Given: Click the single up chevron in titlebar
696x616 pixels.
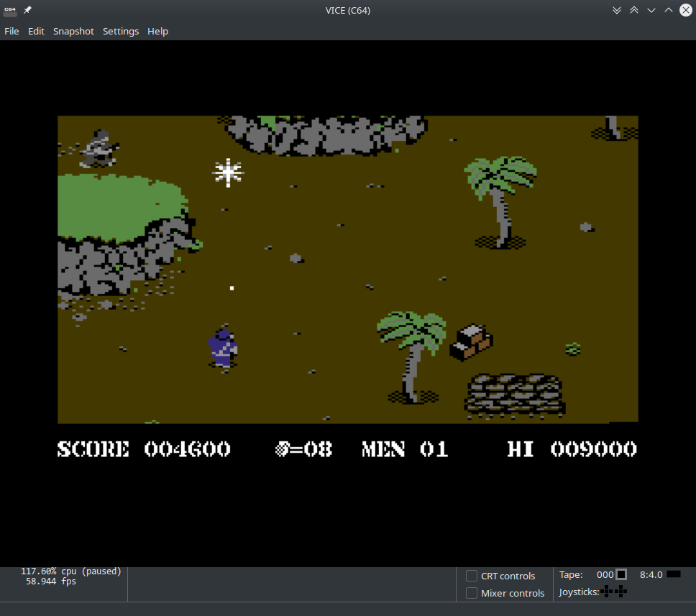Looking at the screenshot, I should (x=669, y=10).
